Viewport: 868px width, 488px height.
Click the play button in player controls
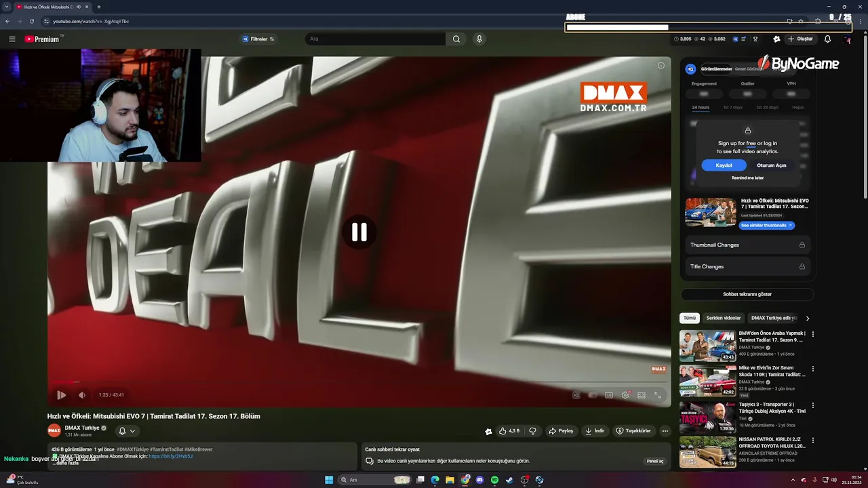click(x=62, y=395)
